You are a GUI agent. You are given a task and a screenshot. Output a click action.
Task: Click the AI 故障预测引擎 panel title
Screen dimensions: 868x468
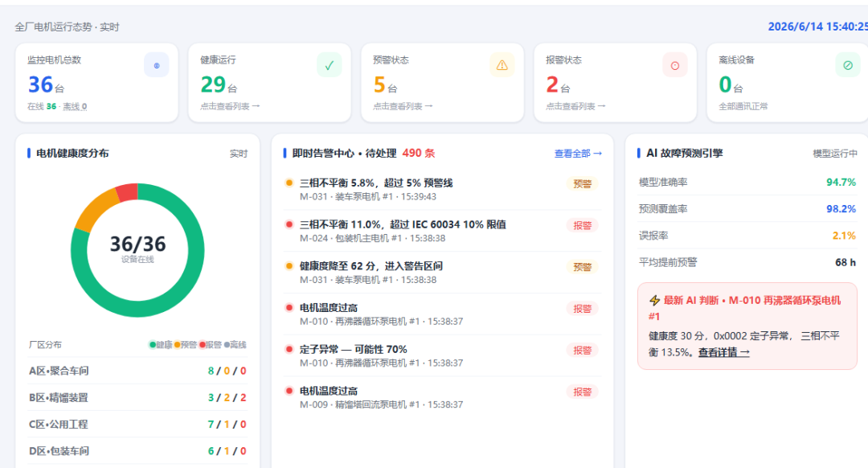pyautogui.click(x=685, y=154)
